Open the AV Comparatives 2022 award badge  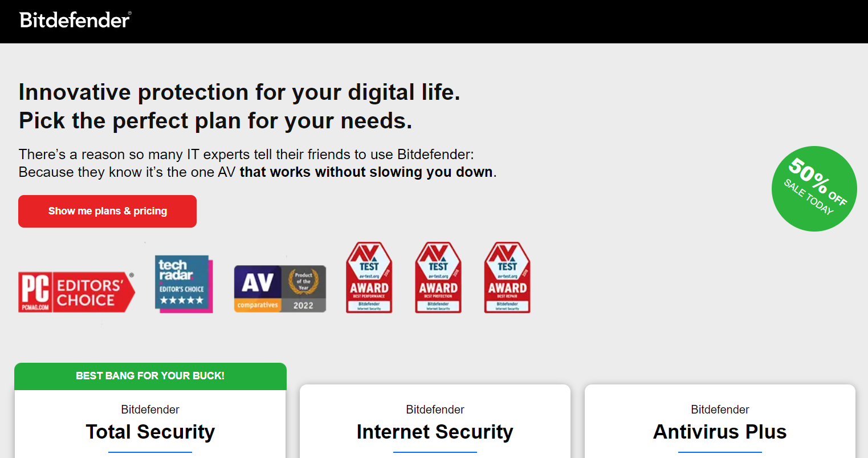tap(279, 288)
